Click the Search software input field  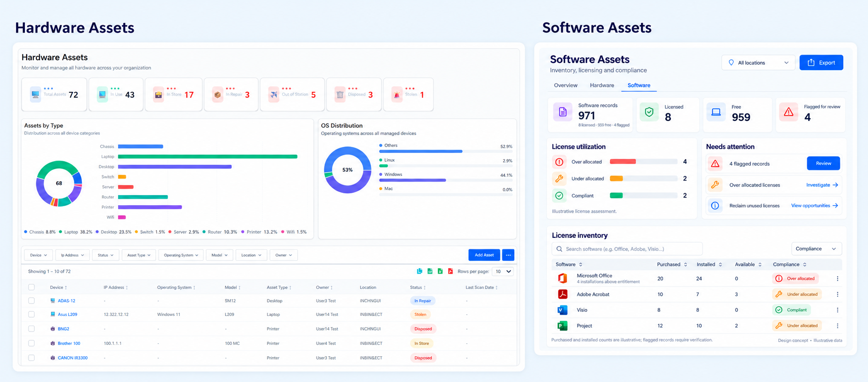627,249
